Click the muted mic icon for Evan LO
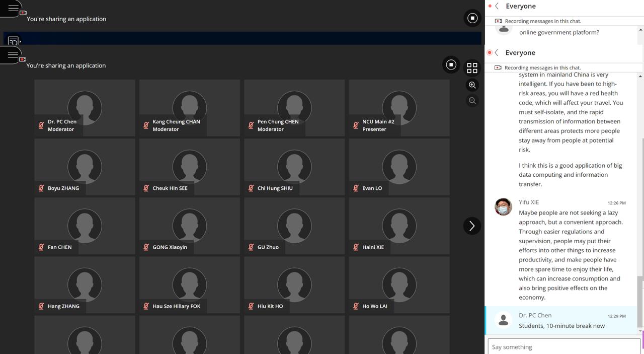The height and width of the screenshot is (354, 644). tap(356, 188)
